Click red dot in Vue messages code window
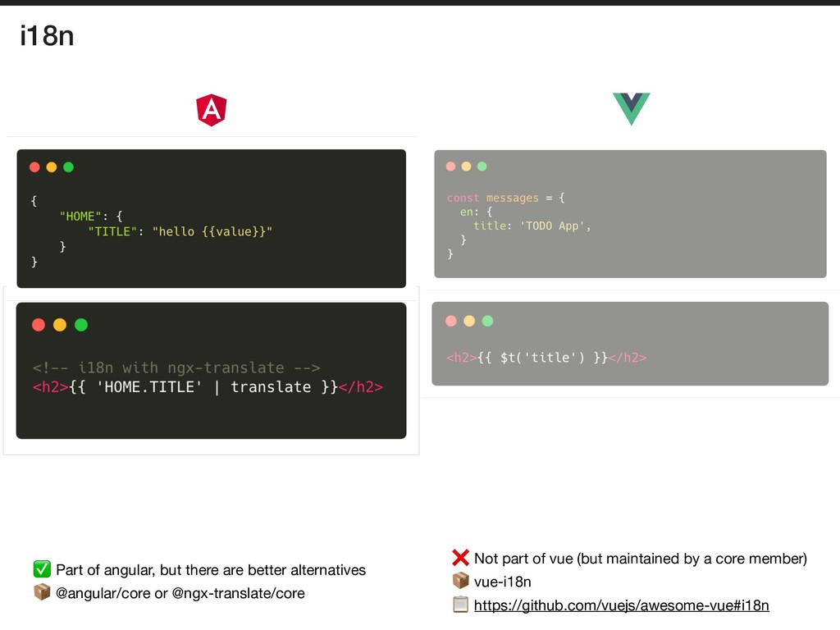This screenshot has height=630, width=840. [451, 167]
